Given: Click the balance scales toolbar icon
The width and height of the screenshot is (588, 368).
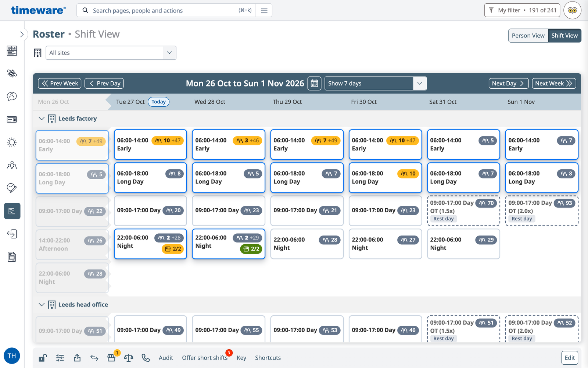Looking at the screenshot, I should click(x=129, y=358).
